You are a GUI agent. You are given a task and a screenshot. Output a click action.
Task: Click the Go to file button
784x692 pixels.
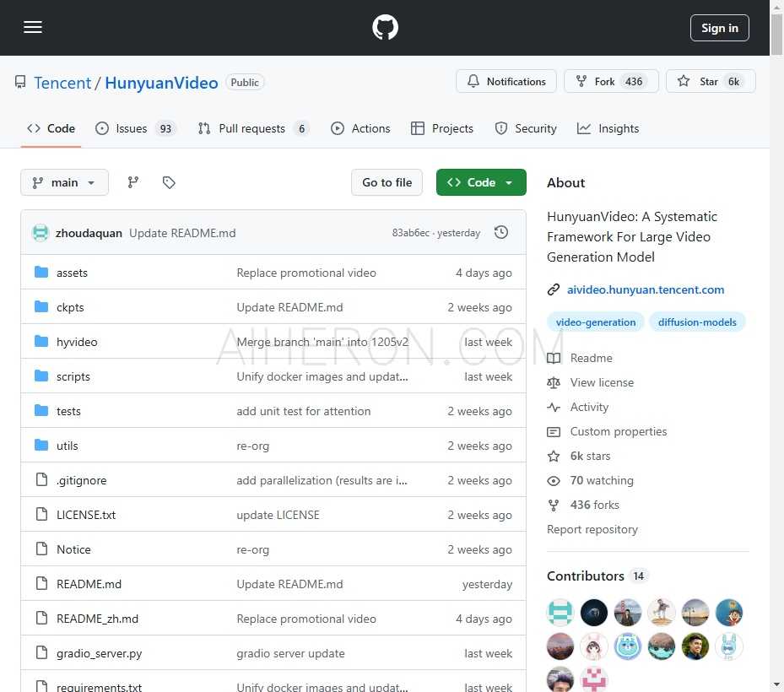point(387,182)
